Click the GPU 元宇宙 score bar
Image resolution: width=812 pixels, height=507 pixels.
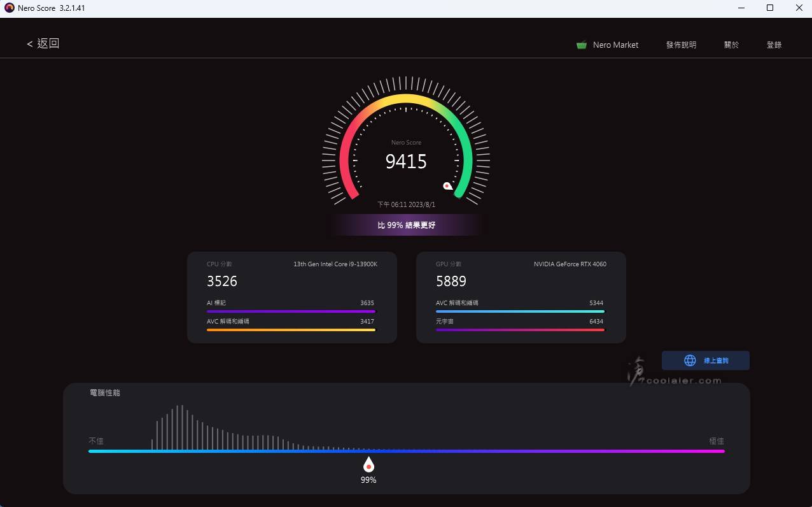[x=520, y=330]
